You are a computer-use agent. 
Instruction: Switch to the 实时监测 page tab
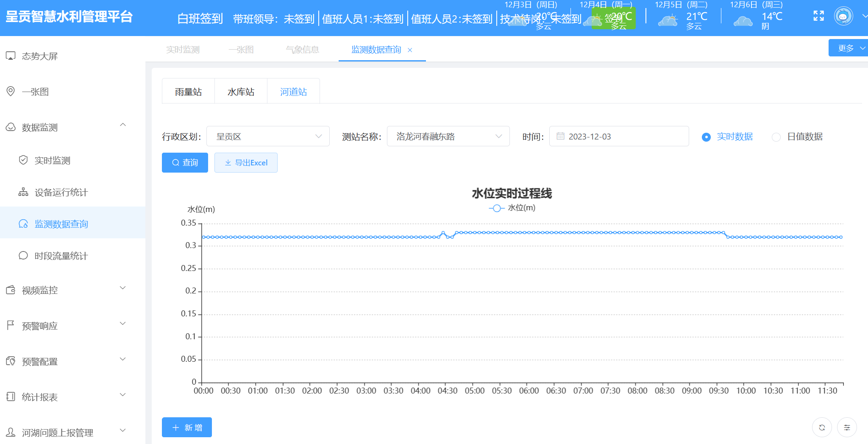[183, 50]
